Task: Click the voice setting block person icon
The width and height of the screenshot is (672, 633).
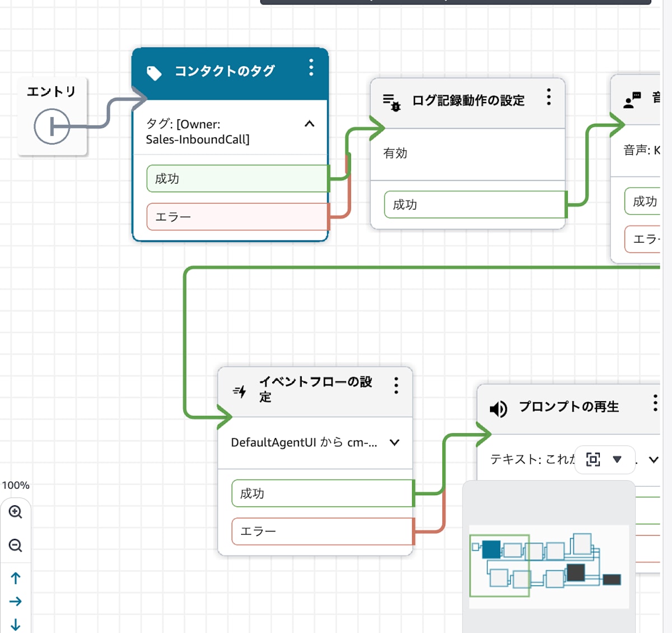Action: tap(632, 100)
